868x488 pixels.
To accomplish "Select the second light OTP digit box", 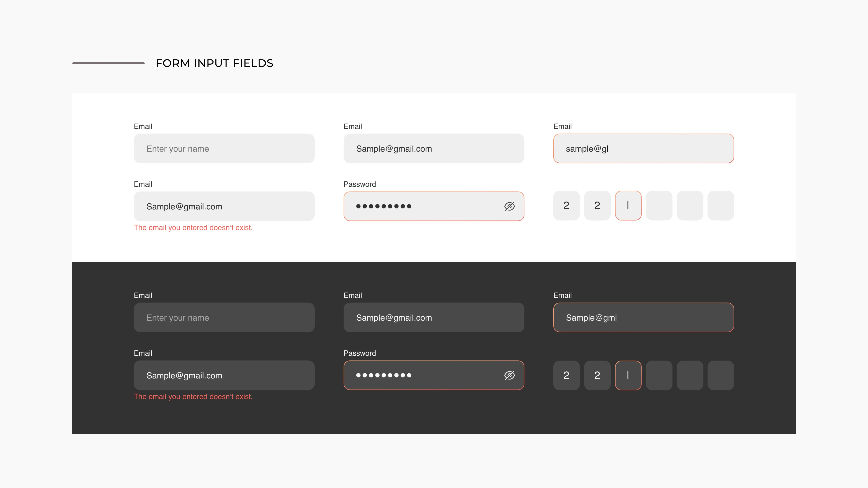I will (597, 205).
